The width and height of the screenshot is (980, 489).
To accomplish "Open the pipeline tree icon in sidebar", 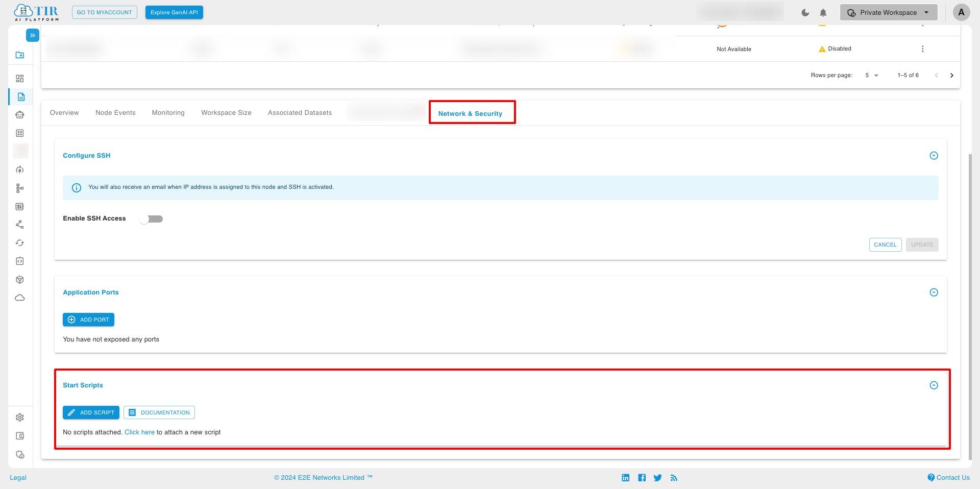I will (20, 188).
